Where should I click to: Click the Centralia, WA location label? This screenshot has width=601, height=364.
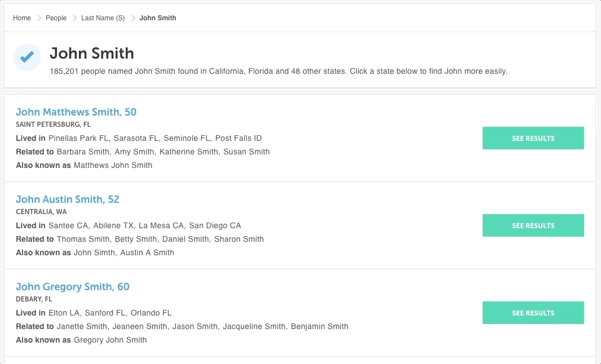pos(41,212)
